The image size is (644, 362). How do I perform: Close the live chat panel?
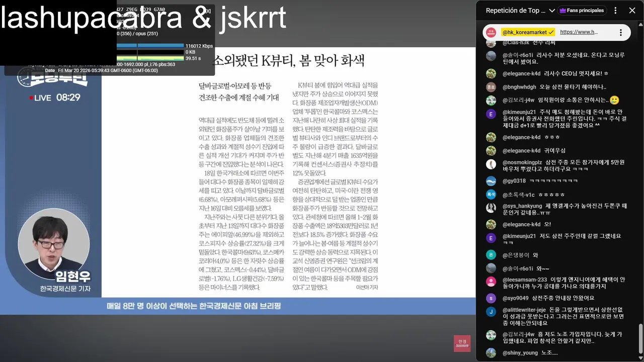click(632, 11)
